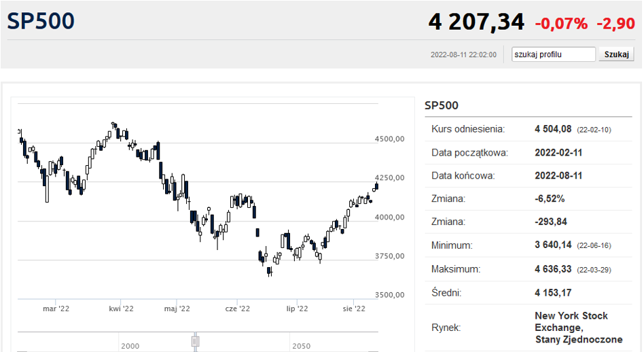Click the 2050 label in the navigator
Image resolution: width=644 pixels, height=352 pixels.
[301, 346]
